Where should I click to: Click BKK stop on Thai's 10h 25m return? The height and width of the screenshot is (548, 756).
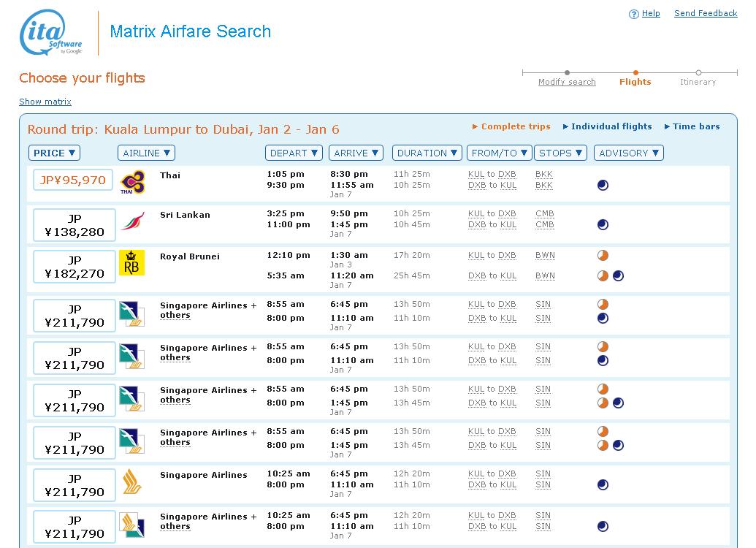click(x=544, y=186)
